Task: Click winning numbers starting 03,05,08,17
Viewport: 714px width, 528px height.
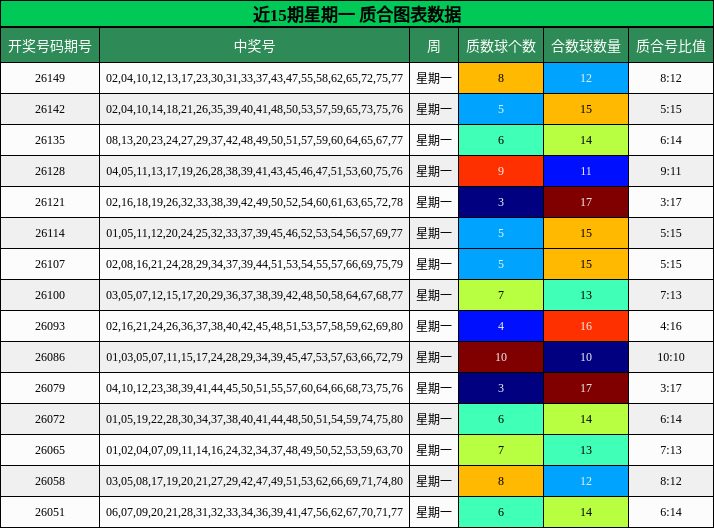Action: click(x=255, y=480)
